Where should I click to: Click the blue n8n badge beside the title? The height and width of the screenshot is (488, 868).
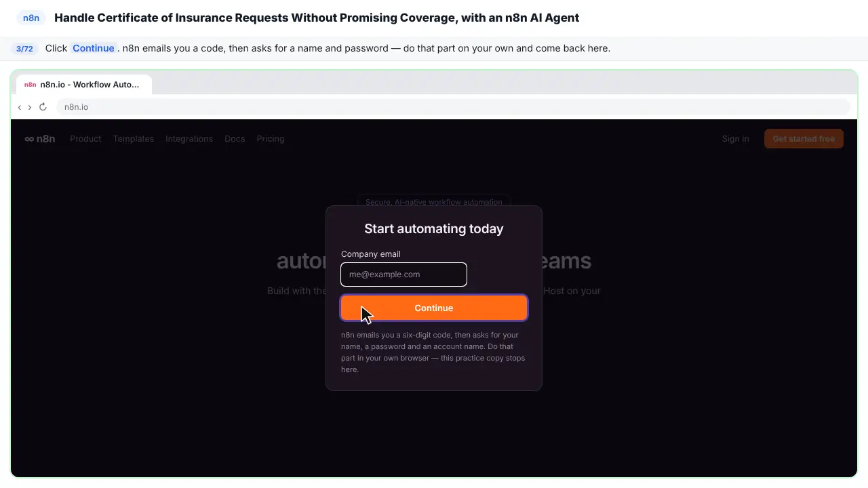(x=31, y=18)
